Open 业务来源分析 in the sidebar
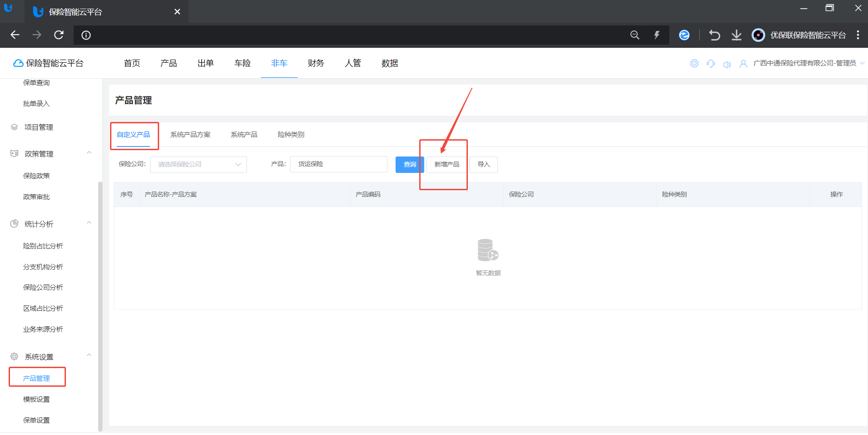This screenshot has height=435, width=868. pos(43,329)
